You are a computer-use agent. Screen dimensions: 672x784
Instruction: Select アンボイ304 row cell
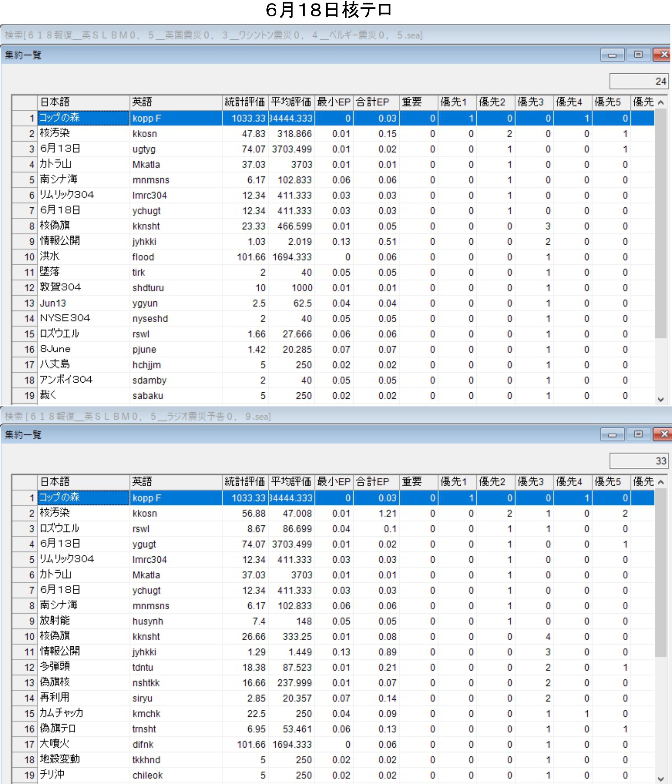click(84, 380)
